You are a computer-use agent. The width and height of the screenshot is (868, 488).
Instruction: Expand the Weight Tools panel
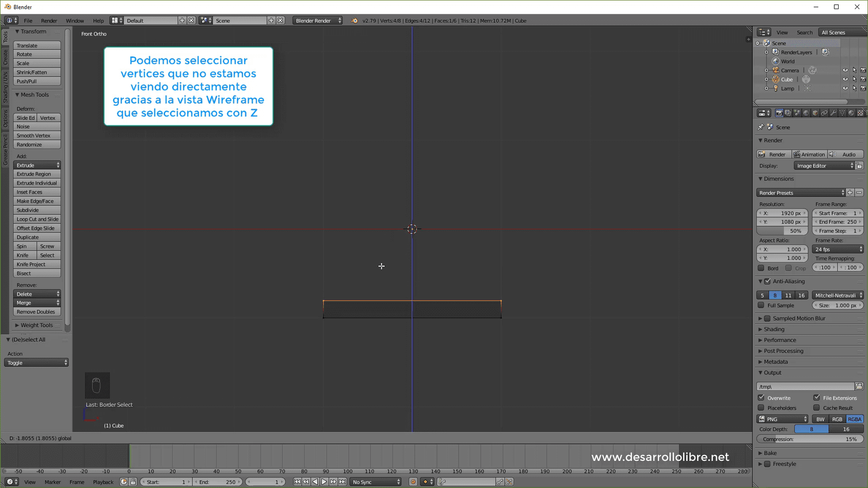pyautogui.click(x=36, y=325)
